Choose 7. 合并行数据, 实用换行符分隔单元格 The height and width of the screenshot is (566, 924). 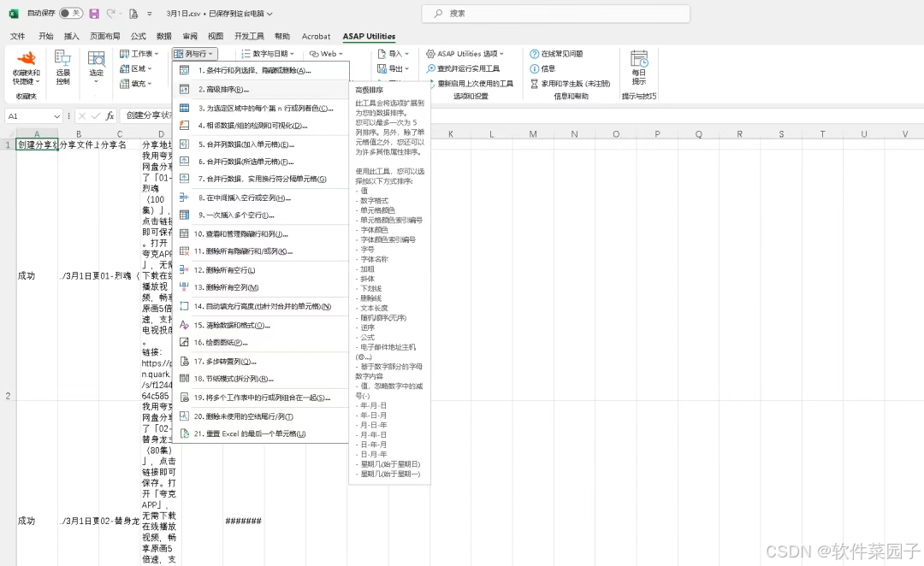click(260, 179)
